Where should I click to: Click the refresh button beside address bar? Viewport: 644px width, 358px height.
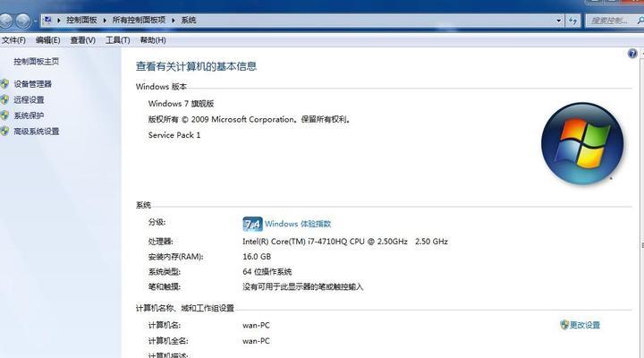pos(573,21)
